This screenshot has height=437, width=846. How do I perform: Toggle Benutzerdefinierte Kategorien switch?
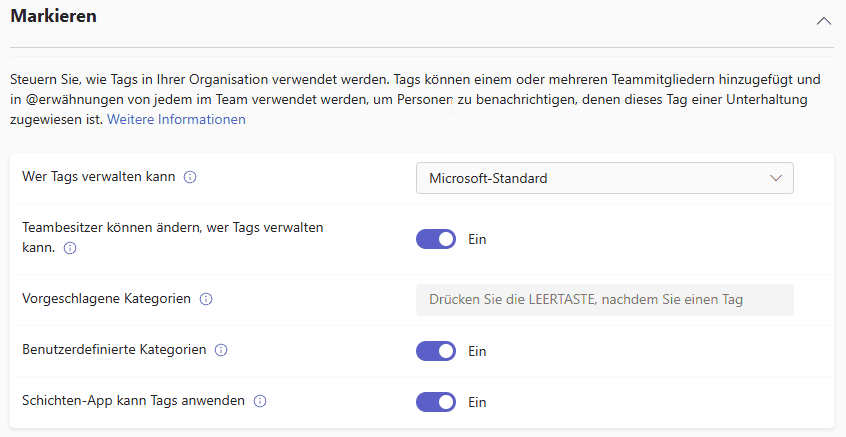point(435,351)
